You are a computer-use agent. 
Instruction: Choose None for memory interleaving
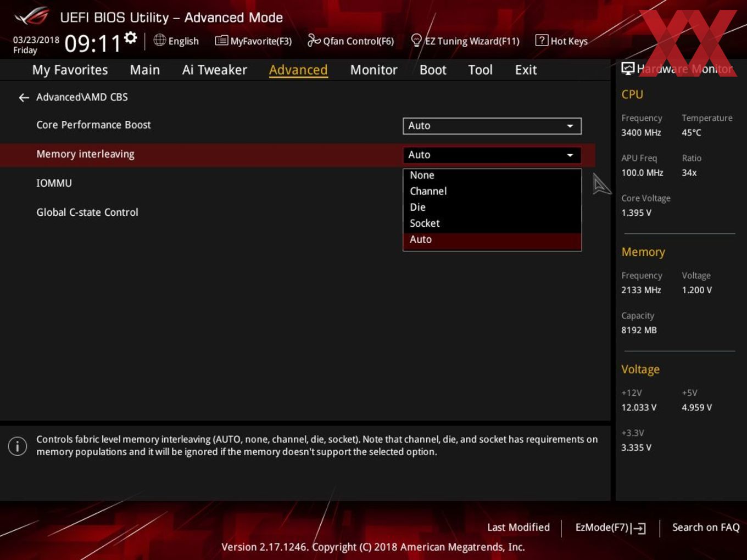pos(492,175)
